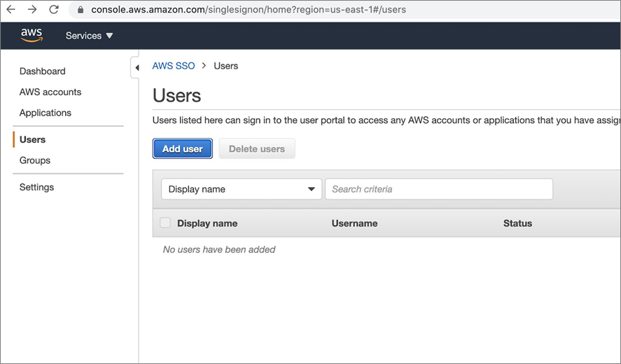The image size is (621, 364).
Task: Click the Search criteria input field
Action: point(439,189)
